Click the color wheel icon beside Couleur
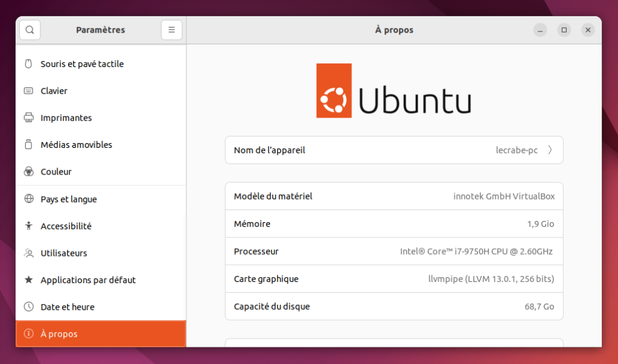The image size is (618, 364). pos(28,171)
